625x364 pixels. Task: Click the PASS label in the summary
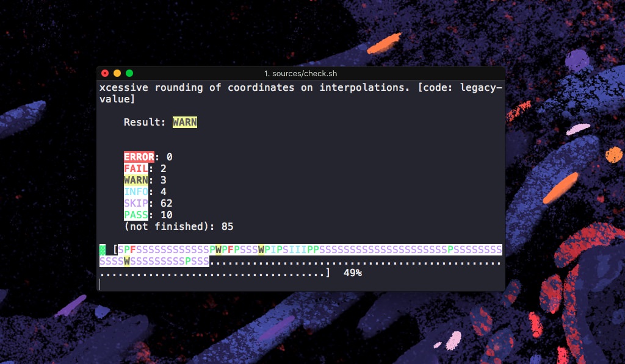[x=135, y=215]
